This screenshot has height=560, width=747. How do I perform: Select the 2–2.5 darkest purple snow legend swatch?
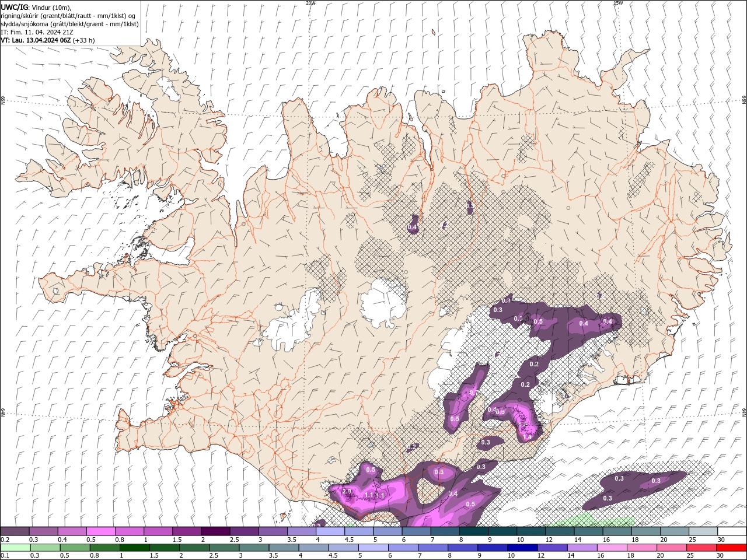215,531
